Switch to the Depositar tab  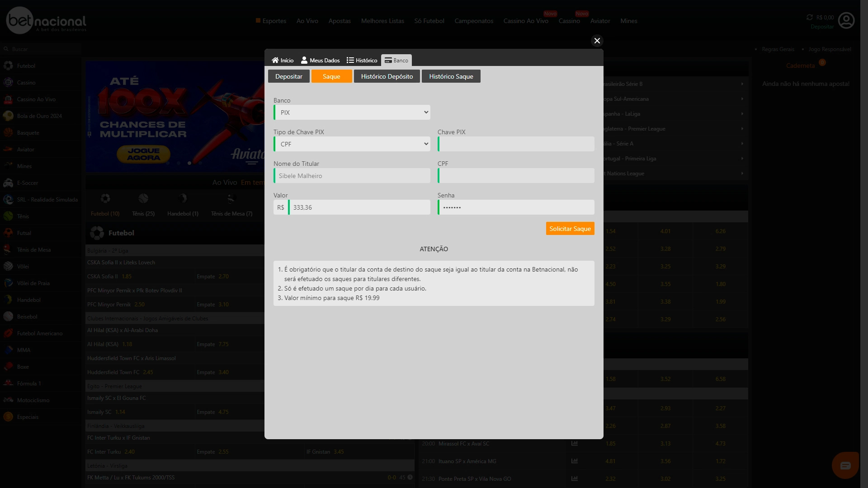tap(288, 76)
